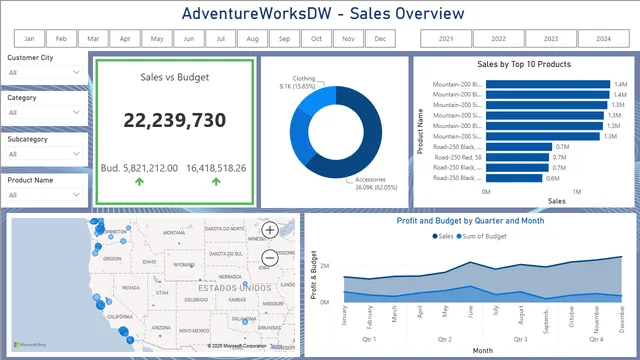The width and height of the screenshot is (640, 360).
Task: Zoom in on the map with the plus icon
Action: pyautogui.click(x=270, y=230)
